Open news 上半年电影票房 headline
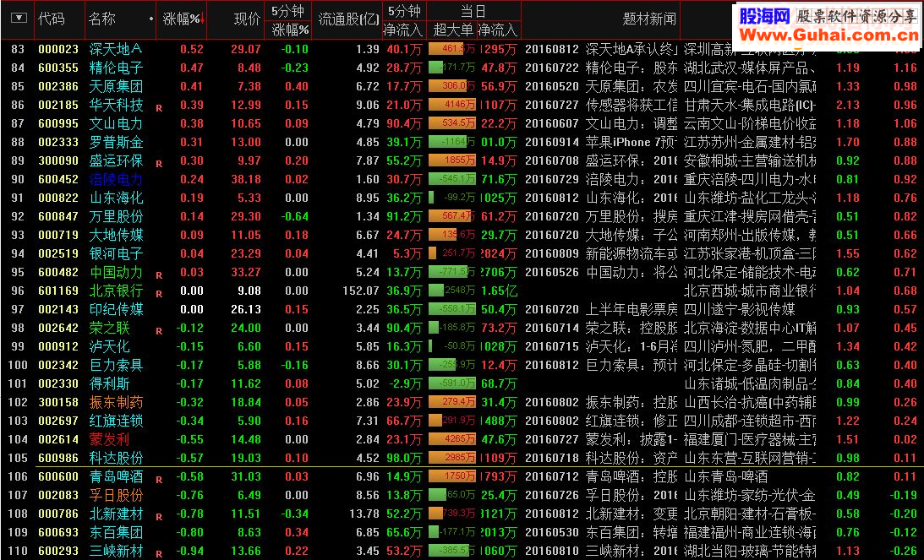 pyautogui.click(x=631, y=309)
